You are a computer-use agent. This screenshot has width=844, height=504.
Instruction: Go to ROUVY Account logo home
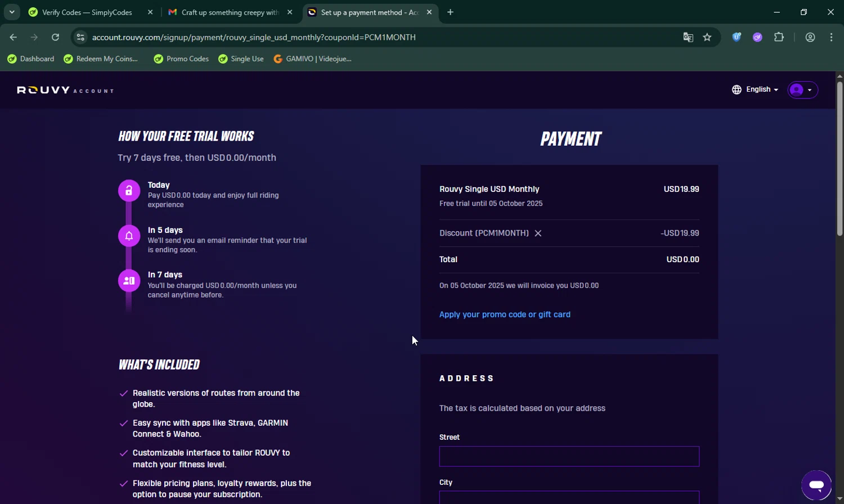65,90
